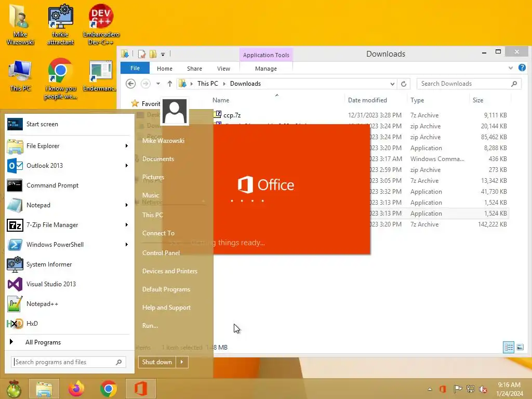The height and width of the screenshot is (399, 532).
Task: Expand Outlook 2013 submenu arrow
Action: click(127, 166)
